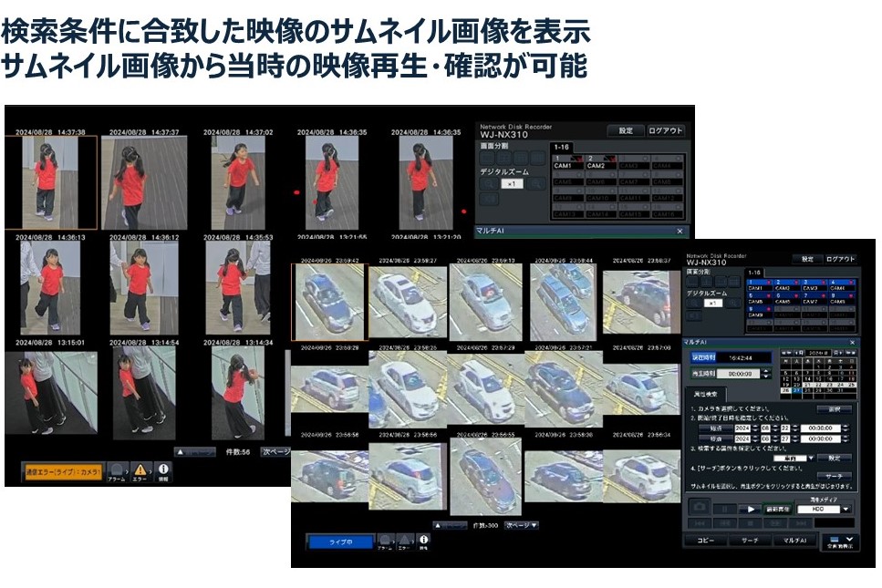This screenshot has height=588, width=882.
Task: Select day 27 in the calendar
Action: [x=796, y=391]
